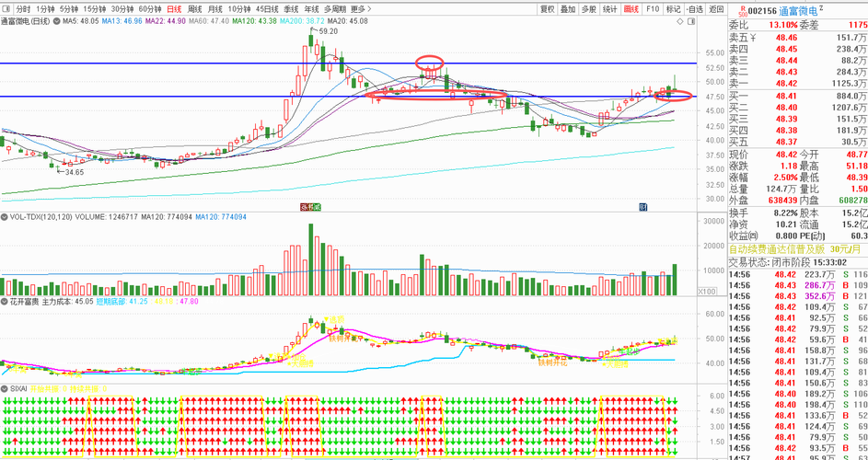The width and height of the screenshot is (868, 460).
Task: Switch to 分时 chart view
Action: coord(23,9)
